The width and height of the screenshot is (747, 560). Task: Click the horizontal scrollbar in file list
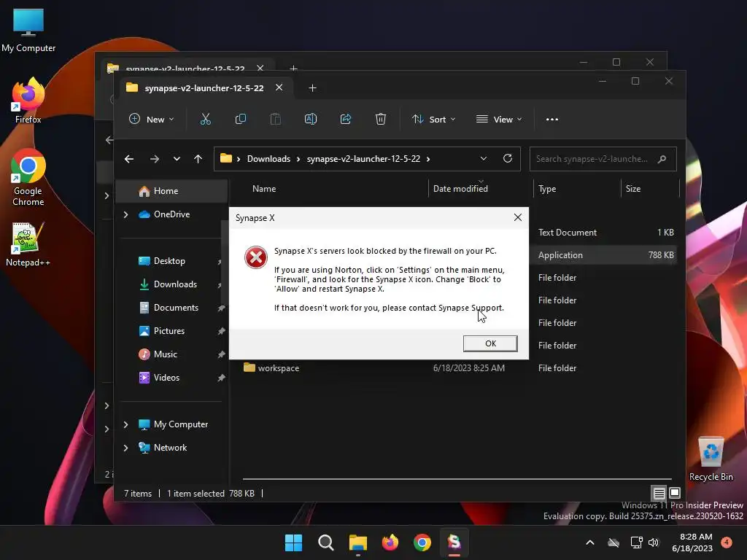click(x=457, y=478)
